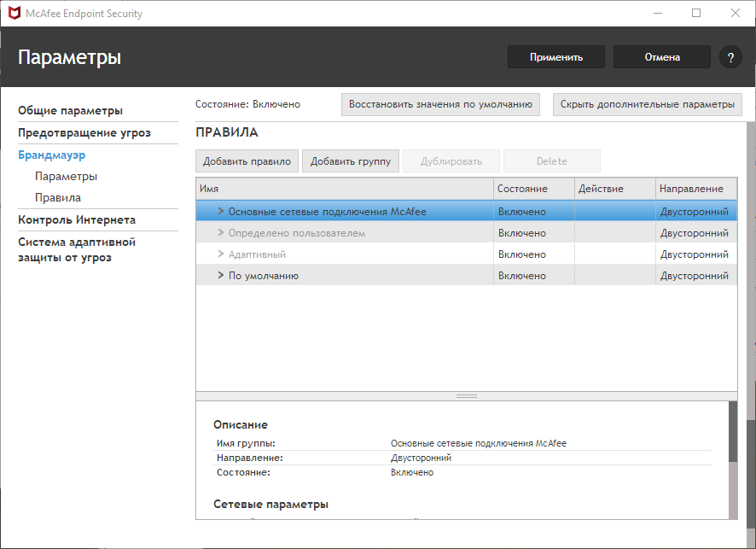Click Включено cell in По умолчанию row

tap(534, 275)
